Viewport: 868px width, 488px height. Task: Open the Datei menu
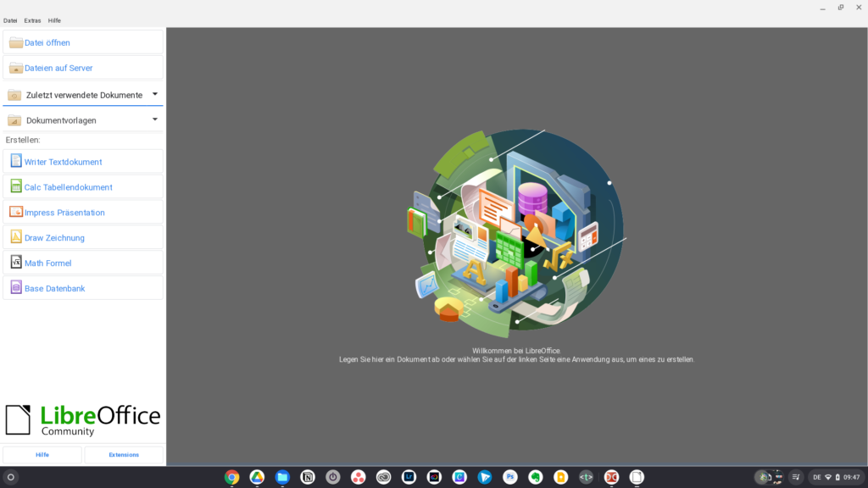[10, 20]
